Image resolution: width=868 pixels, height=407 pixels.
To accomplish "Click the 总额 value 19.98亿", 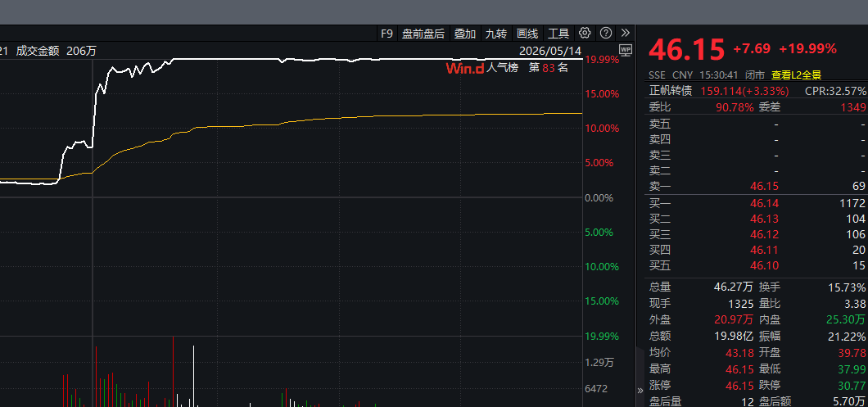I will coord(734,336).
